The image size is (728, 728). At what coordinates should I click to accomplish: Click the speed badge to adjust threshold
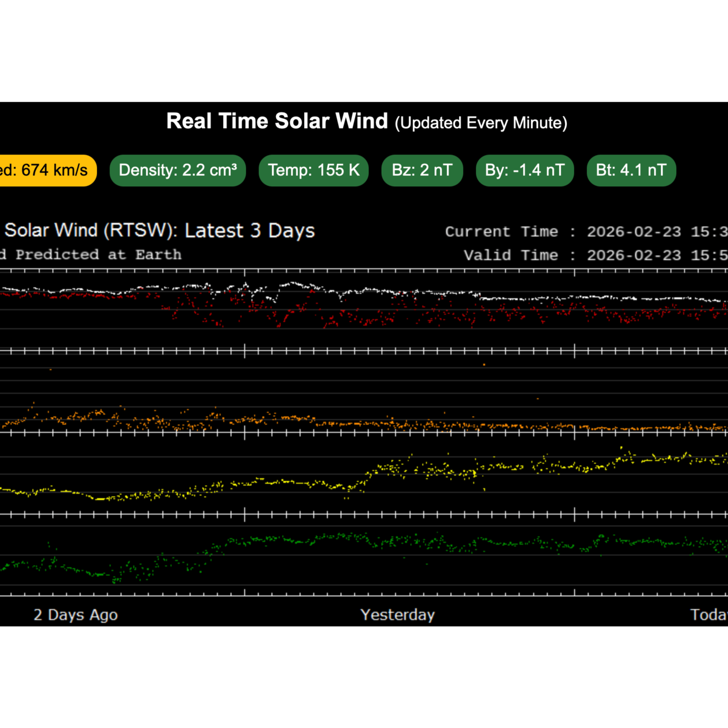pos(45,170)
